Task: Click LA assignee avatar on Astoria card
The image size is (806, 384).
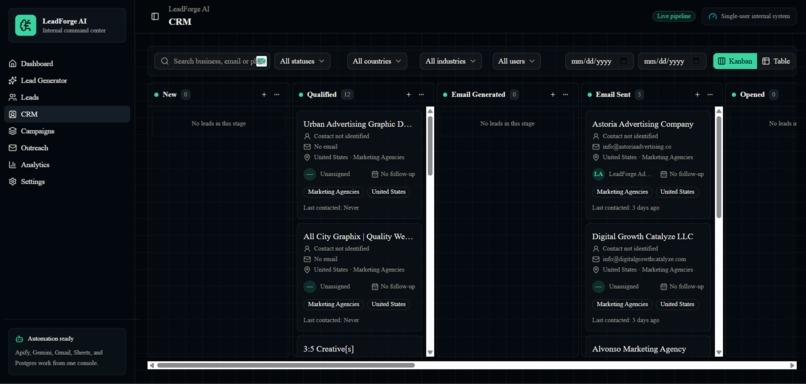Action: click(x=598, y=174)
